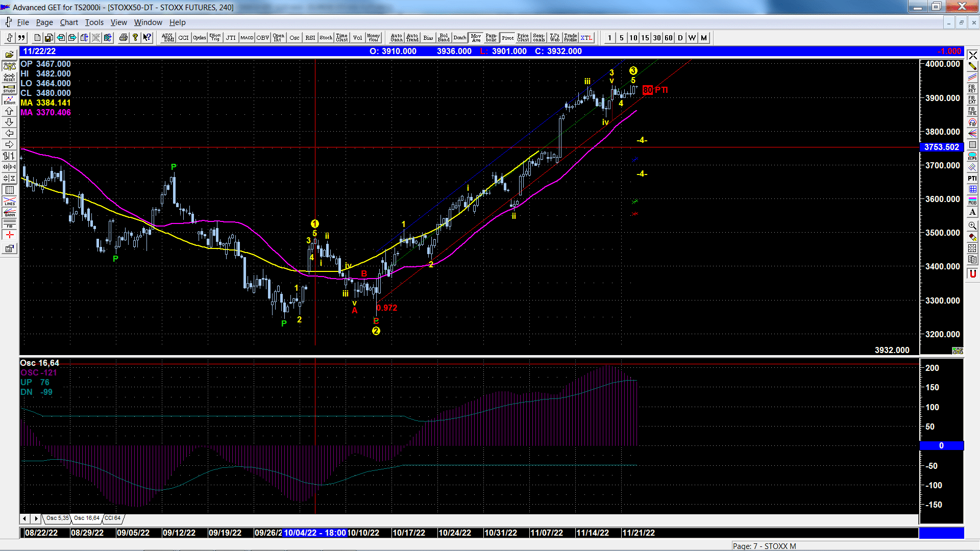This screenshot has width=980, height=551.
Task: Set timeframe to 60 minutes
Action: click(x=669, y=38)
